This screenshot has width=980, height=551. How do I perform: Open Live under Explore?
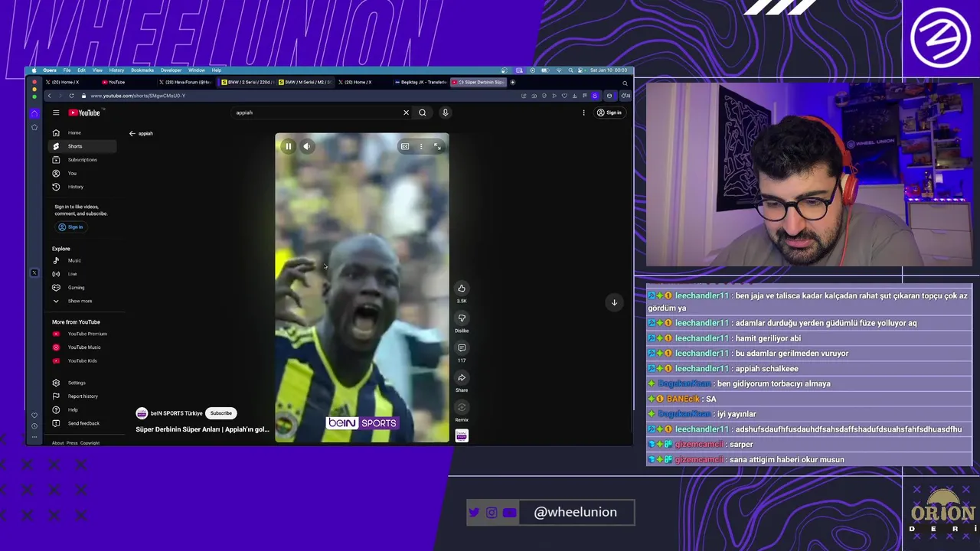pos(81,274)
